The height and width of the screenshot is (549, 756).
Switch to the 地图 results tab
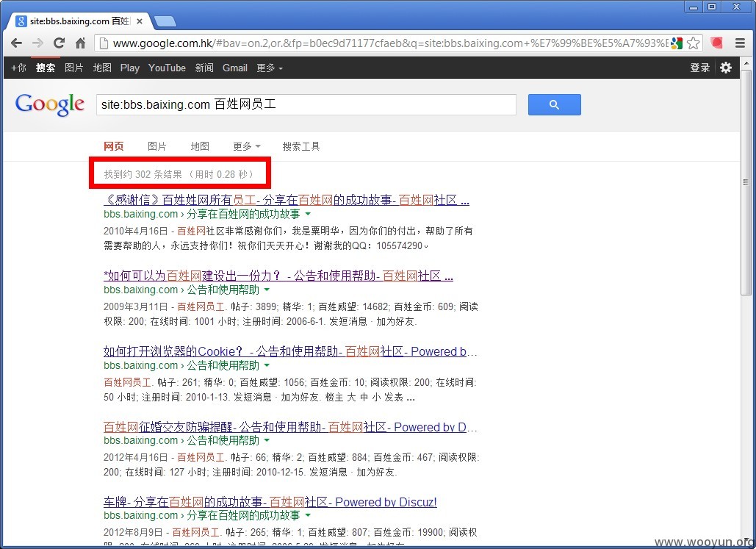(x=200, y=147)
